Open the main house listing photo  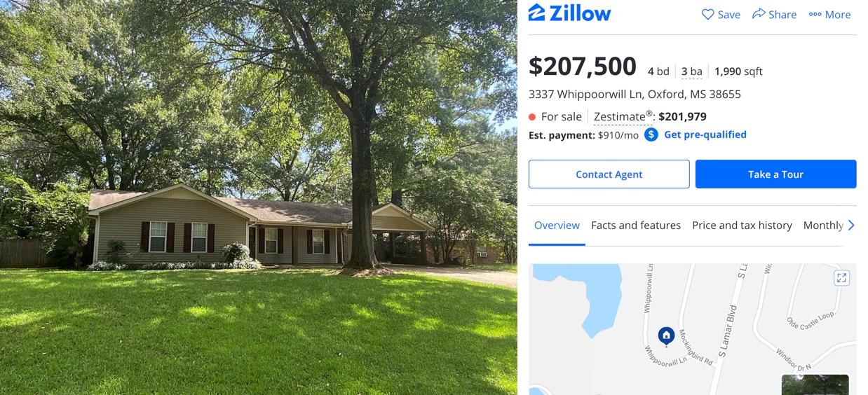(259, 197)
